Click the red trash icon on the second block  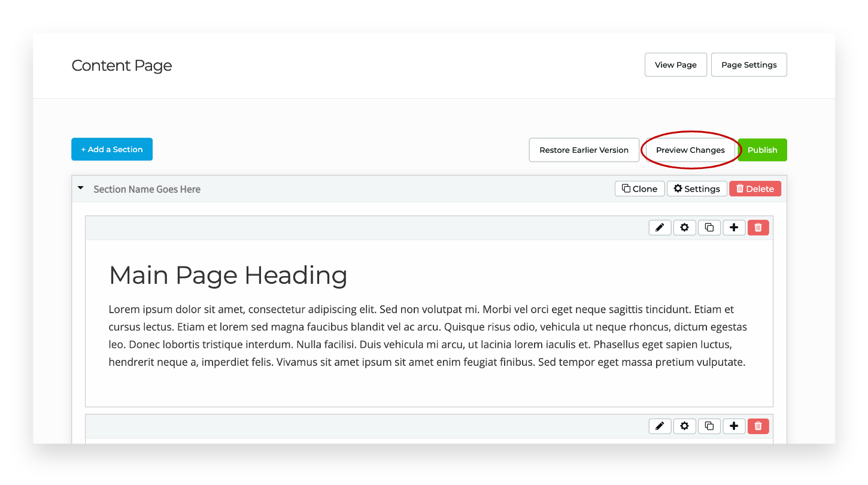[x=758, y=426]
